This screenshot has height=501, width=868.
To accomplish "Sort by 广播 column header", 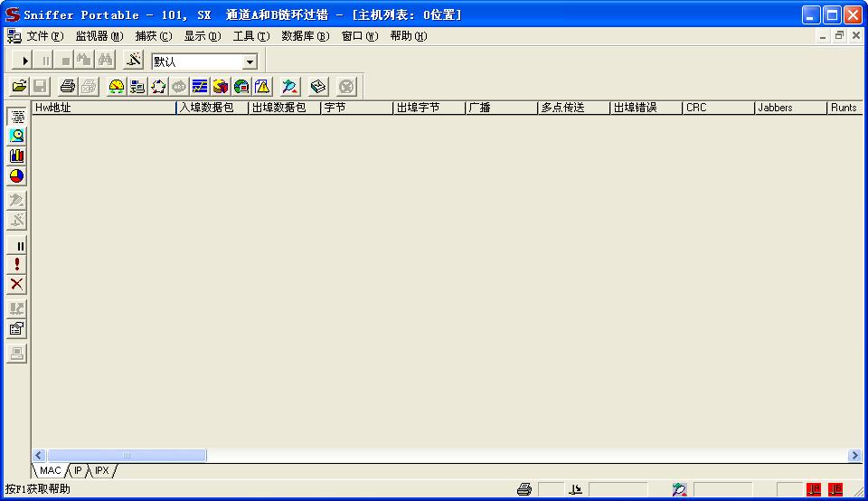I will (x=502, y=108).
